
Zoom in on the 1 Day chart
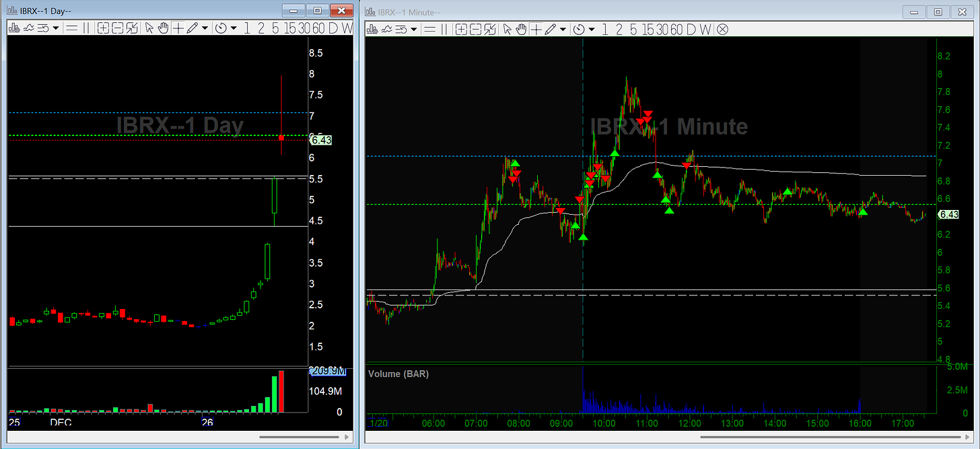(x=103, y=28)
